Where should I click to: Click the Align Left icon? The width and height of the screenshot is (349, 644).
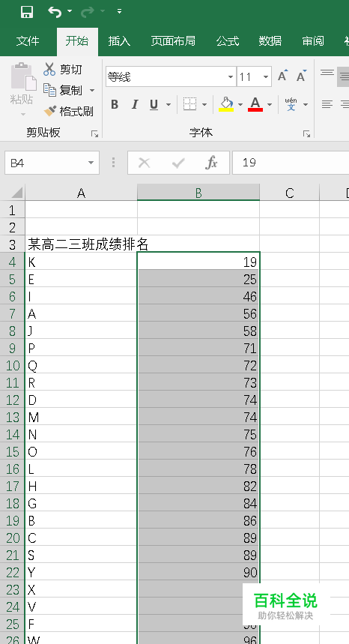click(x=327, y=104)
